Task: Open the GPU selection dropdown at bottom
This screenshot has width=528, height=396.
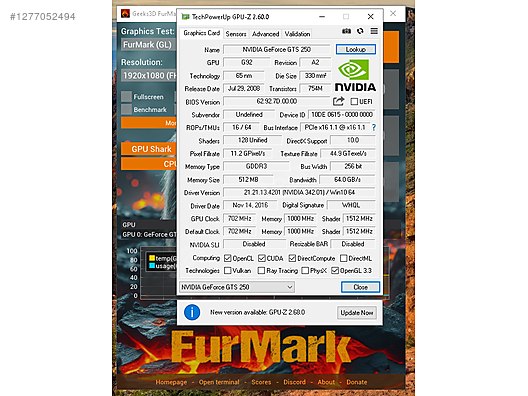Action: (237, 287)
